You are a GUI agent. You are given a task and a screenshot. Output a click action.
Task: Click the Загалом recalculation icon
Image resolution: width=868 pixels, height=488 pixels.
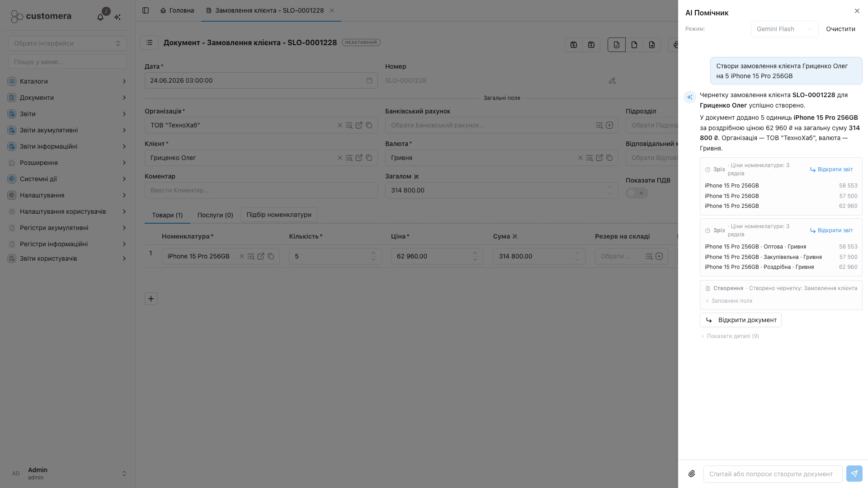coord(416,177)
